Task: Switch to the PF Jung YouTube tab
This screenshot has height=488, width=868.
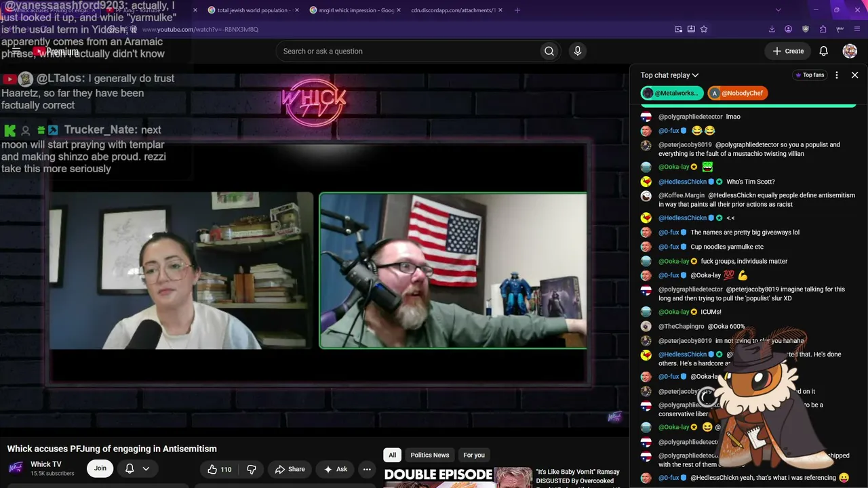Action: tap(150, 10)
